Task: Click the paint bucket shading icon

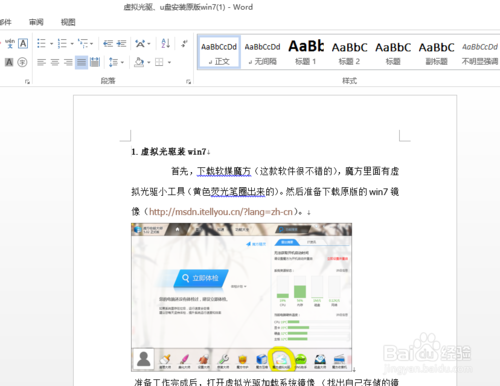Action: (139, 62)
